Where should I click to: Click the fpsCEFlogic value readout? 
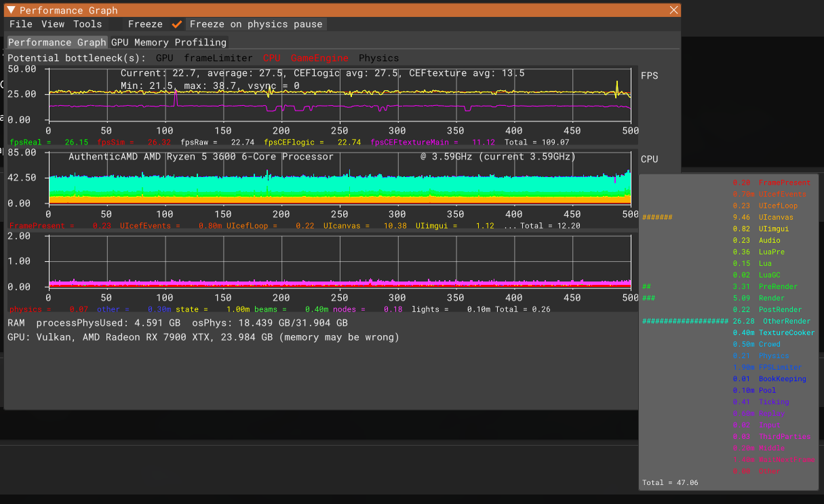312,142
